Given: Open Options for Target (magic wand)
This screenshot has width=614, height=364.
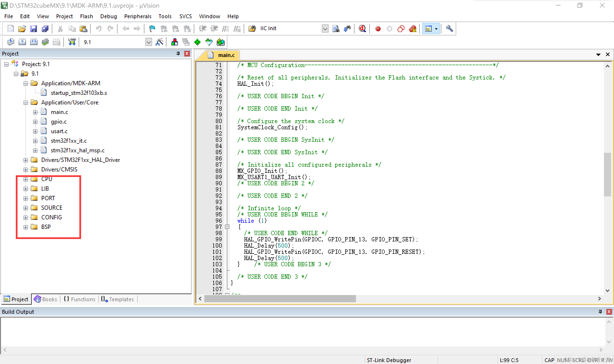Looking at the screenshot, I should coord(159,42).
